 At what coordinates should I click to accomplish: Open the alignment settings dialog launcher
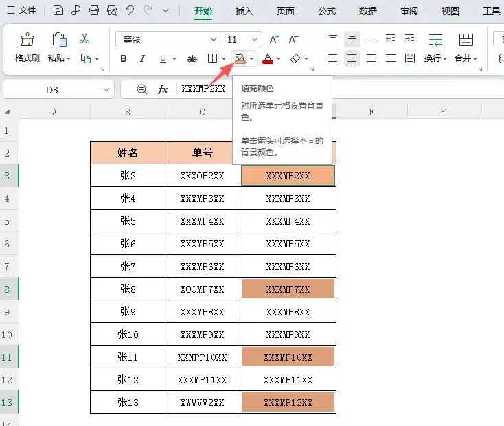click(480, 69)
